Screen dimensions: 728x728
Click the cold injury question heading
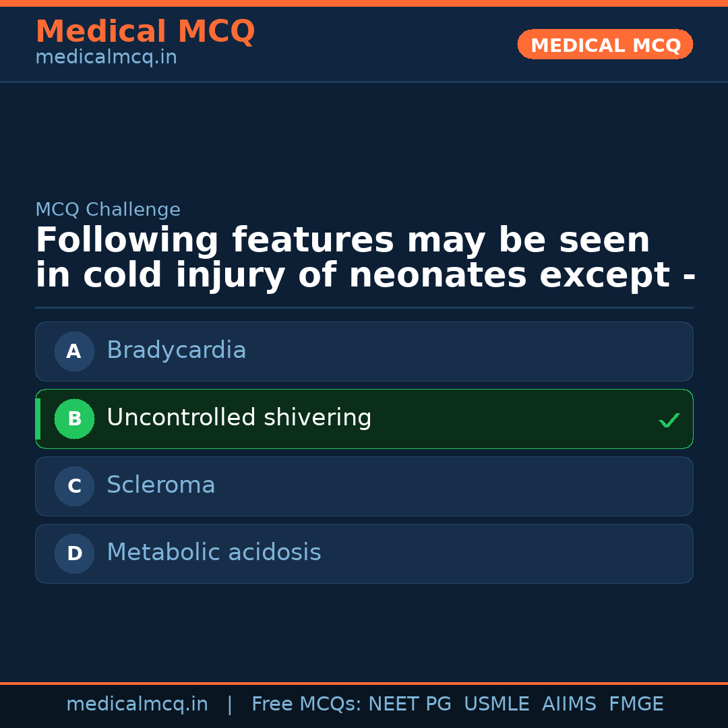coord(364,258)
